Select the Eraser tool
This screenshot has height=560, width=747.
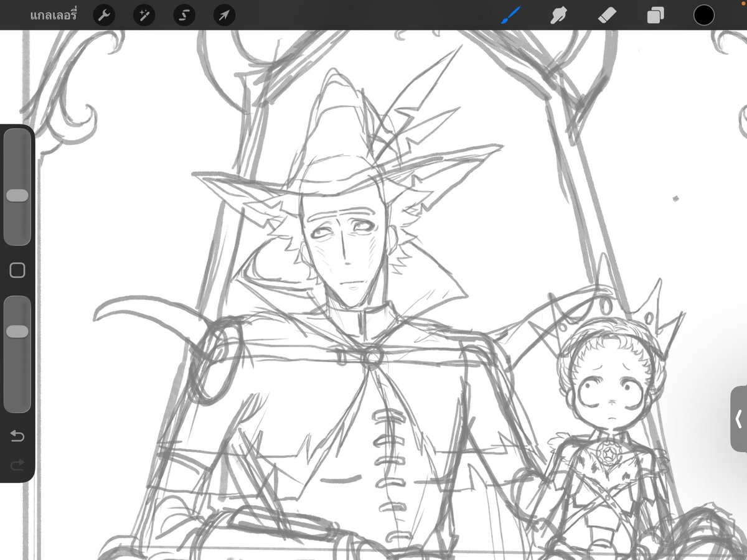coord(607,15)
